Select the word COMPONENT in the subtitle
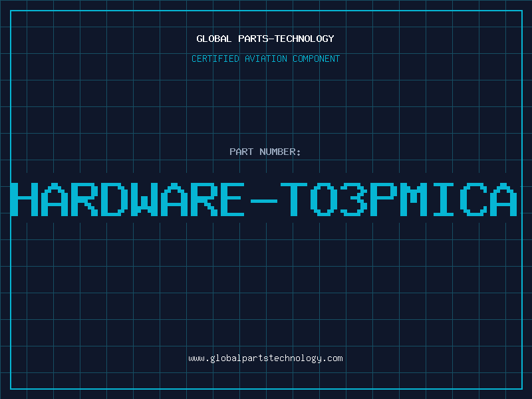 point(317,59)
